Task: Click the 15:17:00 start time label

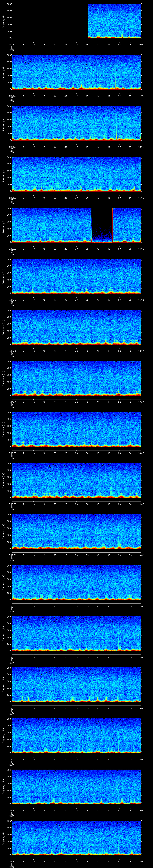Action: 12,453
